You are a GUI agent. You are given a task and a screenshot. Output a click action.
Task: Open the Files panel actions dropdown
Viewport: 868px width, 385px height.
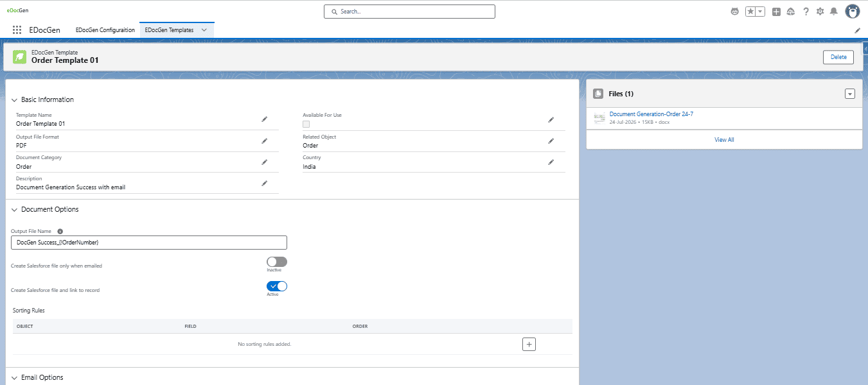coord(850,94)
